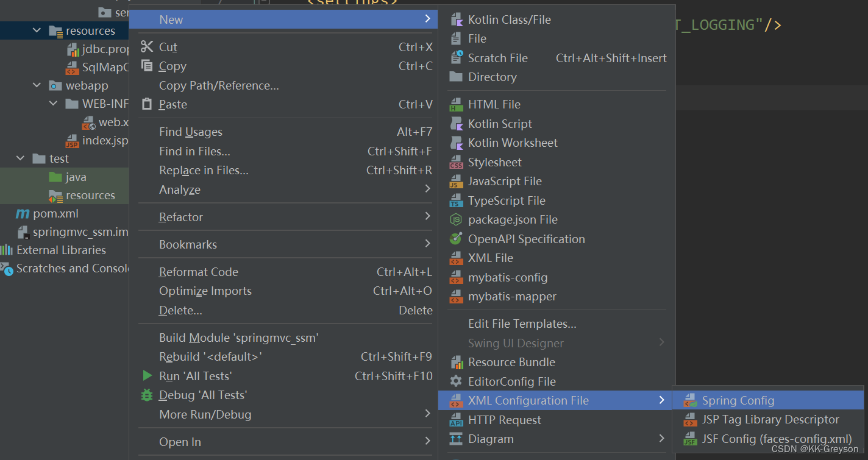Screen dimensions: 868x460
Task: Select External Libraries node
Action: click(x=61, y=250)
